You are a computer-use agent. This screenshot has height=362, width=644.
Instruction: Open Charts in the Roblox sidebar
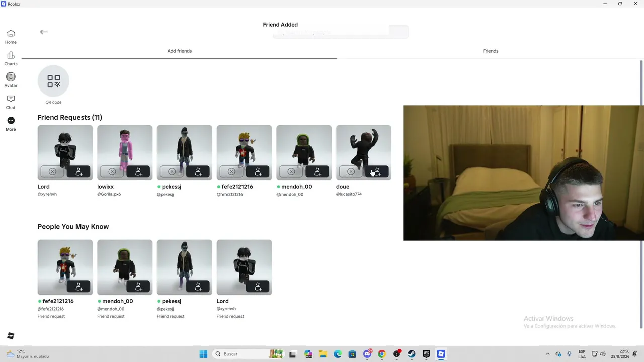point(11,58)
